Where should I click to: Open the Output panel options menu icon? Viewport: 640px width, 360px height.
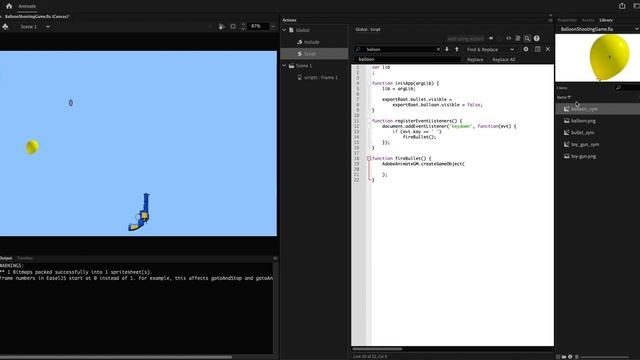tap(275, 258)
